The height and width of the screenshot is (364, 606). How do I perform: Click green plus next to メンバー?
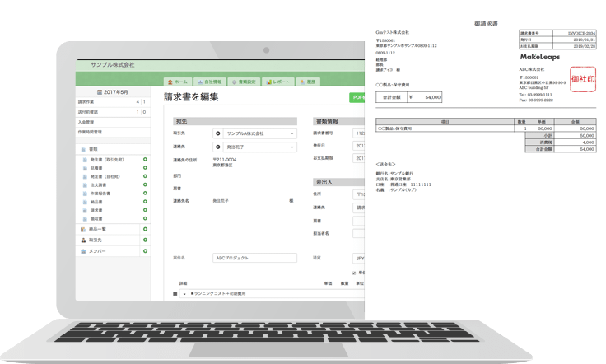click(x=145, y=250)
